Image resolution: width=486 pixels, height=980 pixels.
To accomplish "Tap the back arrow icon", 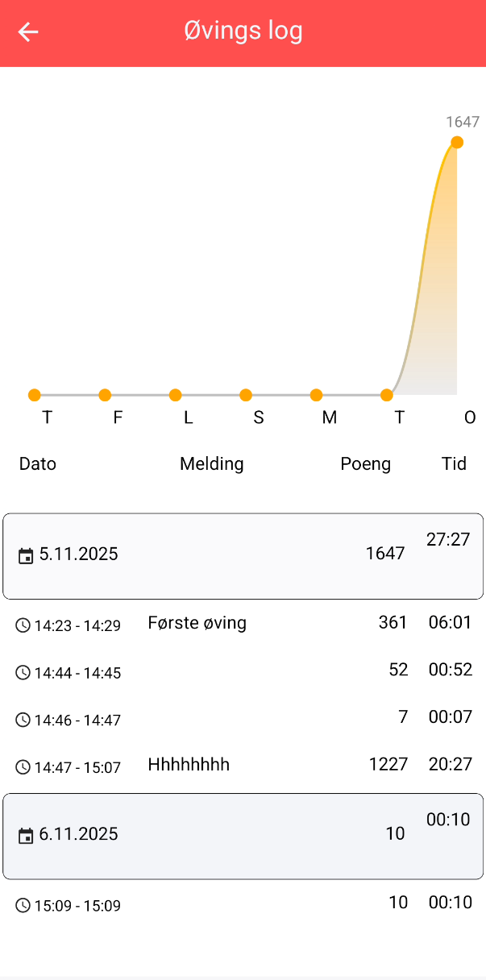I will click(28, 32).
